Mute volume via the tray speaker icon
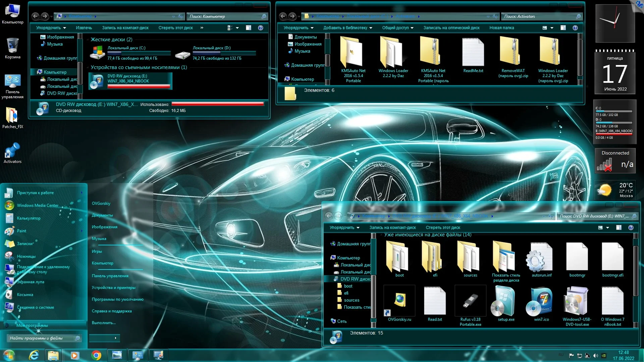This screenshot has height=362, width=644. [x=595, y=356]
